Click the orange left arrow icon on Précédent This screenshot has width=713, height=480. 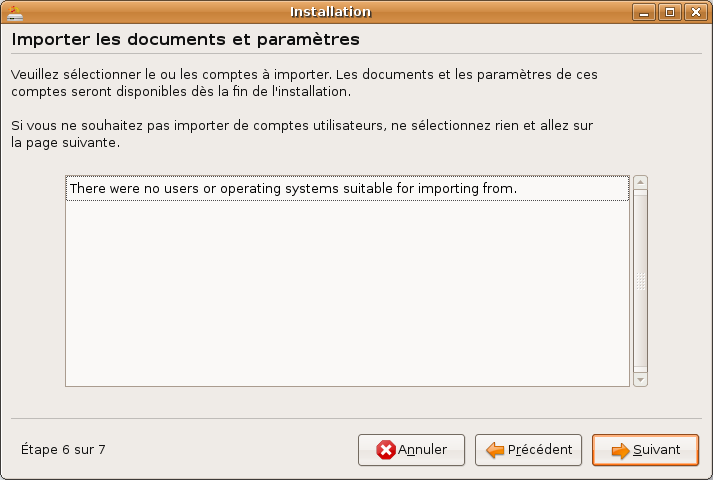pos(495,450)
